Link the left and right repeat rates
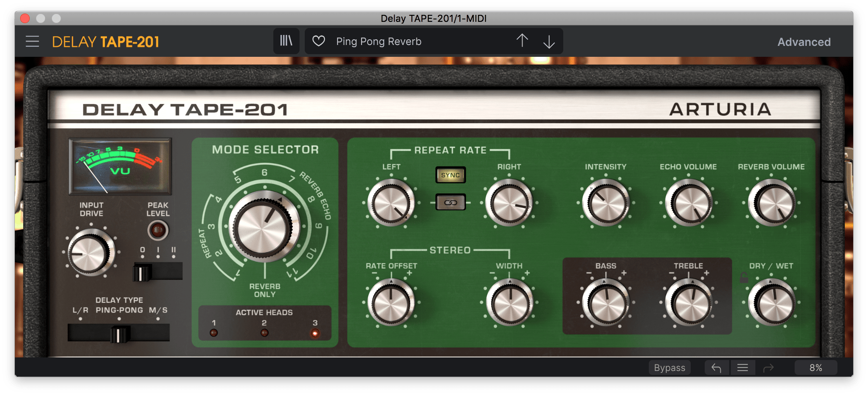Screen dimensions: 868x395 click(x=450, y=202)
